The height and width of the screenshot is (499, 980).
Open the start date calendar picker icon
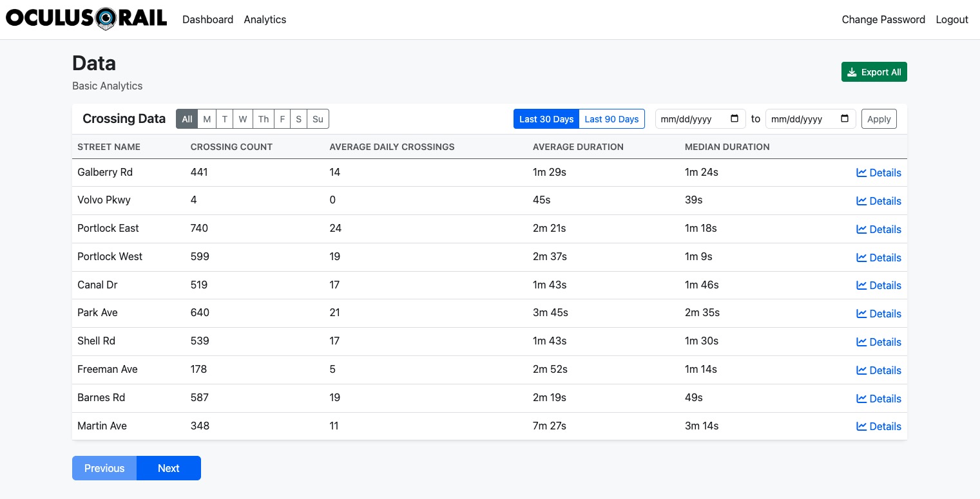[735, 119]
